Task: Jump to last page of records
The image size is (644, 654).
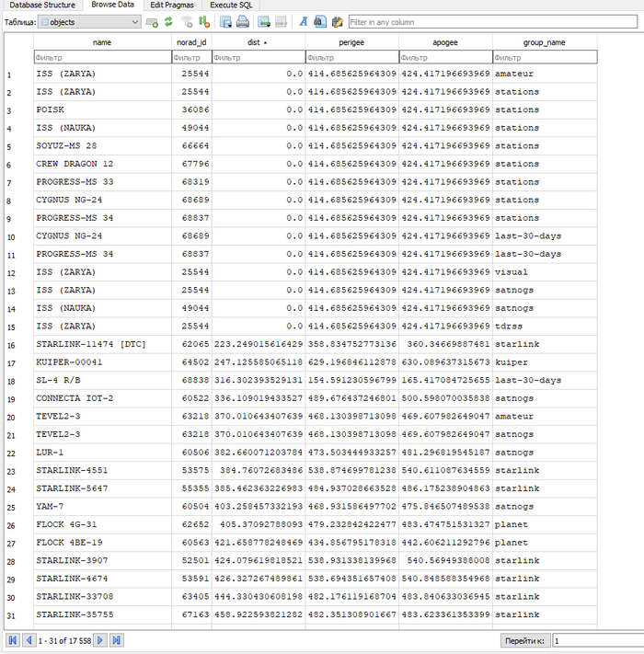Action: tap(116, 640)
